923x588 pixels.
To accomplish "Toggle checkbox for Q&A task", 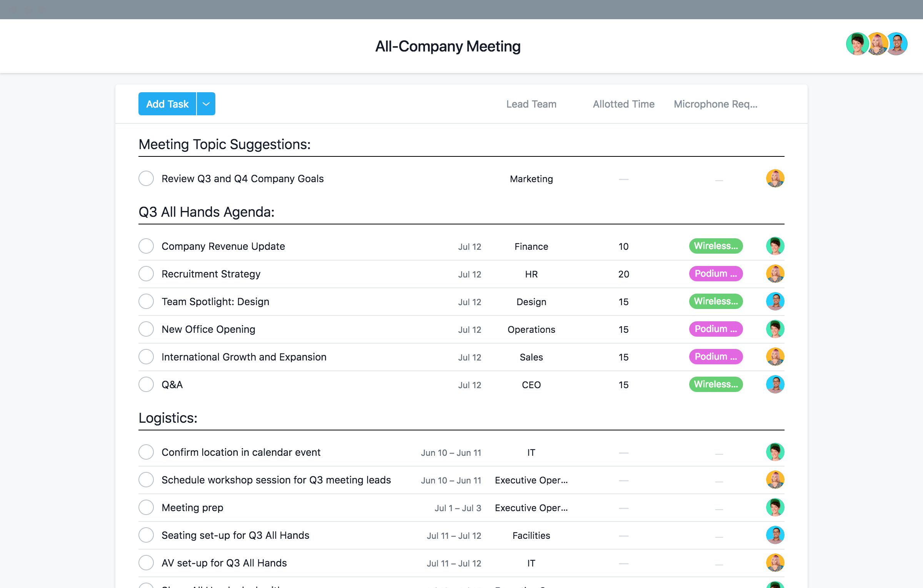I will coord(147,384).
